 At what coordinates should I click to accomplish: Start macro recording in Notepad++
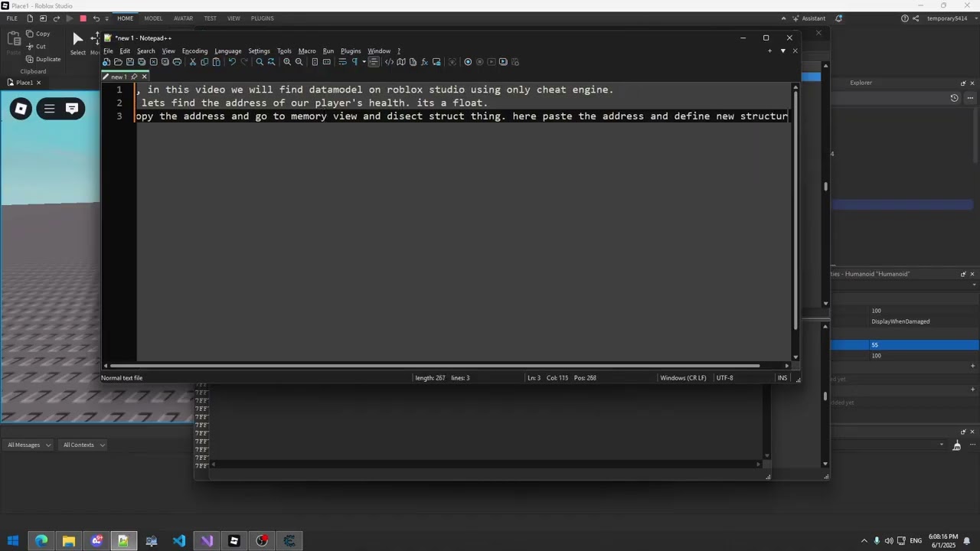(x=468, y=62)
